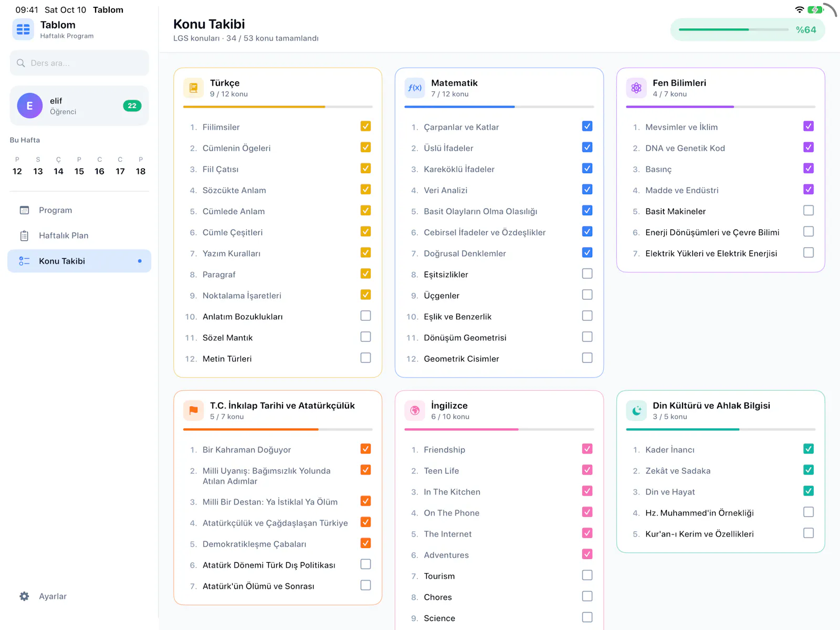Screen dimensions: 840x630
Task: Click the T.C. İnkılap Tarihi flag icon
Action: tap(193, 411)
